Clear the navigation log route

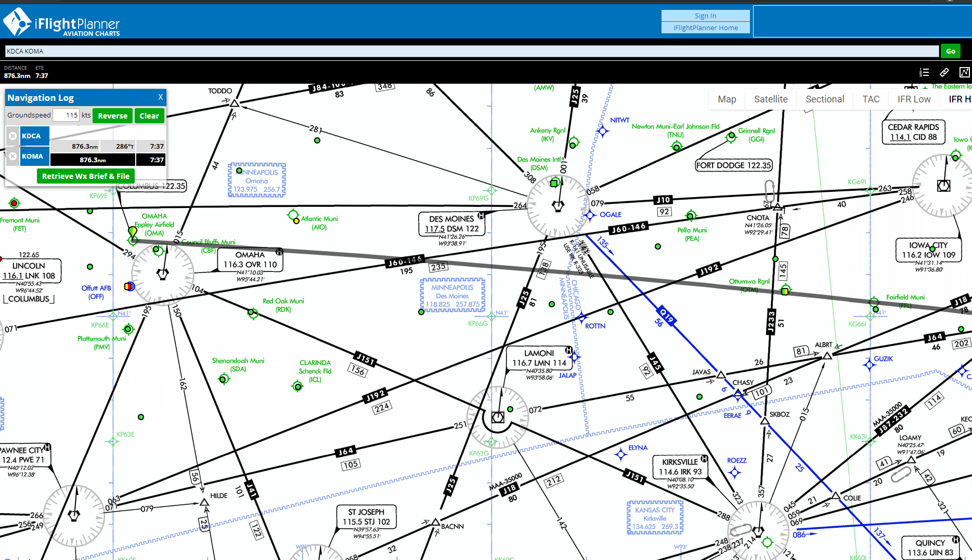(x=149, y=115)
